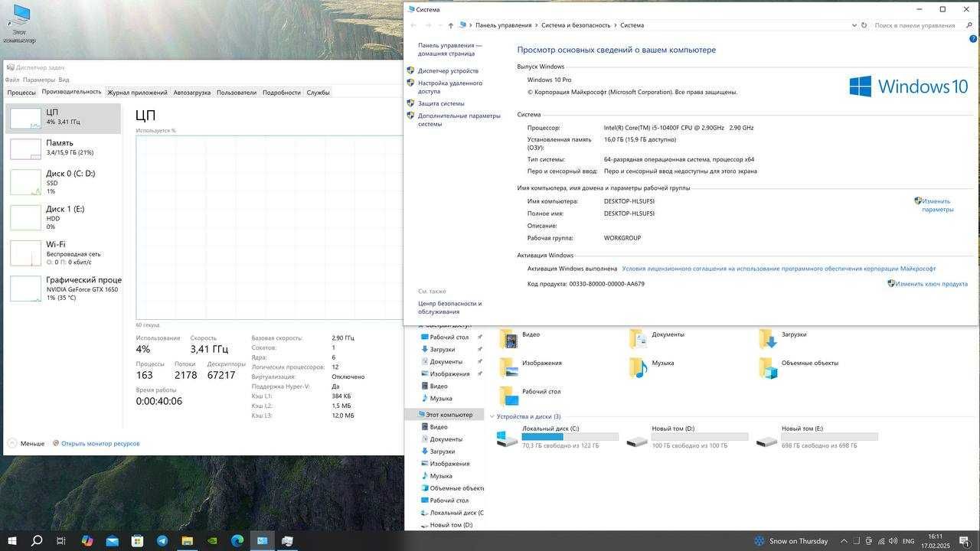Select Графический процессор GTX 1650 entry
The width and height of the screenshot is (980, 551).
(x=64, y=289)
